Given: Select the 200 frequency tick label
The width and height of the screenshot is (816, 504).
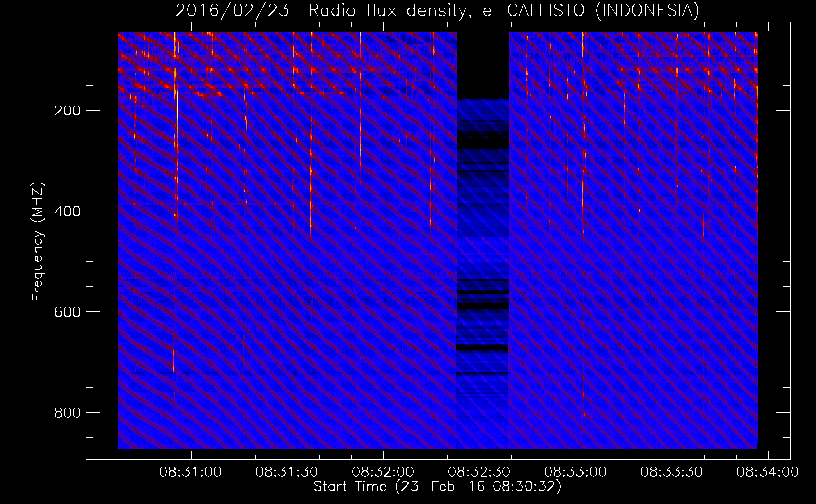Looking at the screenshot, I should (x=68, y=111).
